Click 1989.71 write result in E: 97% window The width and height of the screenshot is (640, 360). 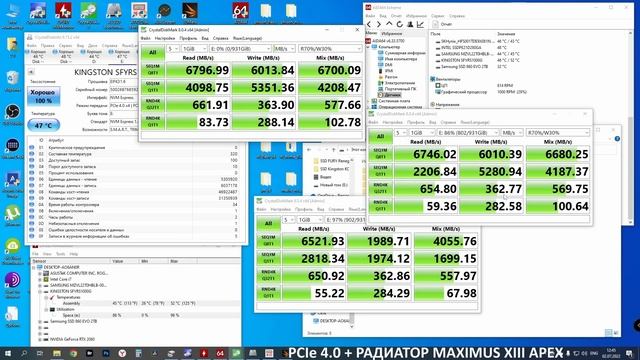tap(379, 241)
